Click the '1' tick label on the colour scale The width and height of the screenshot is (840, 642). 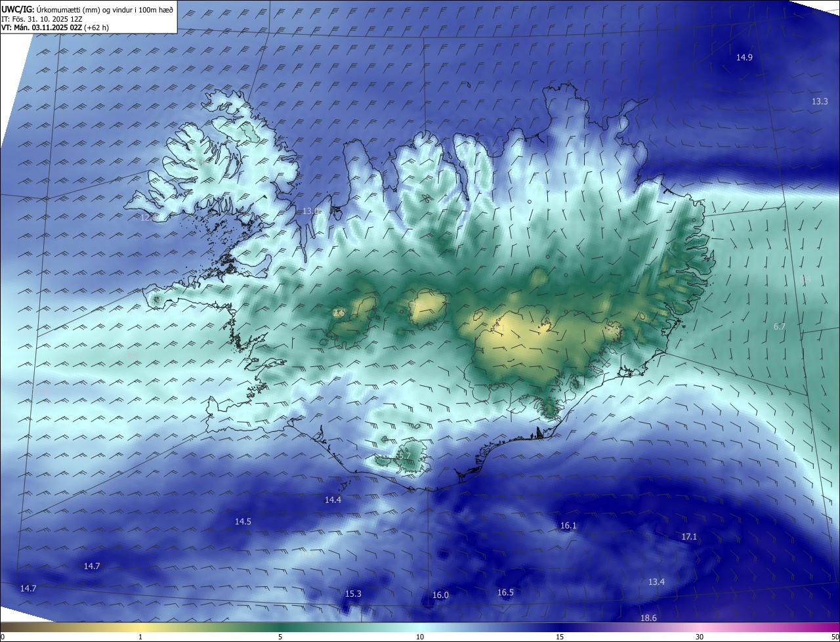tap(140, 637)
